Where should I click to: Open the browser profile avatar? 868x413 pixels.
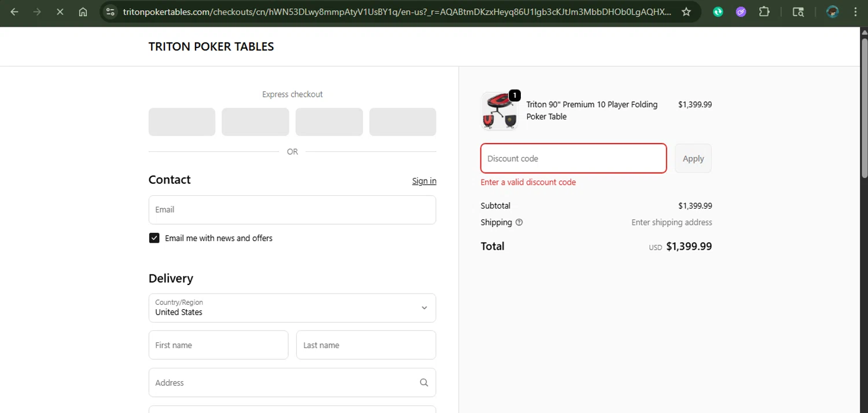coord(833,12)
